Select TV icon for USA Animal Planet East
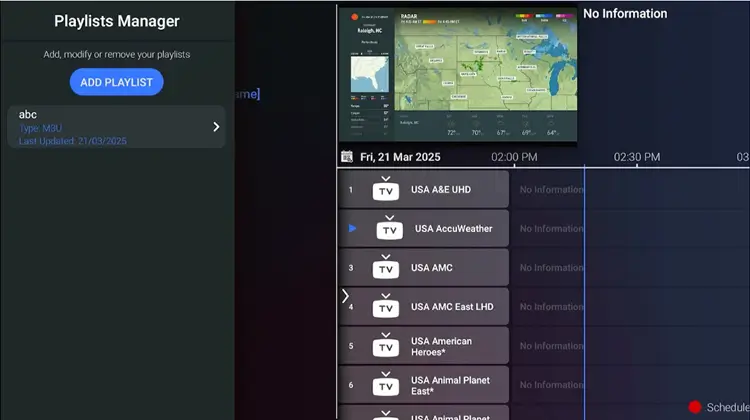 386,384
